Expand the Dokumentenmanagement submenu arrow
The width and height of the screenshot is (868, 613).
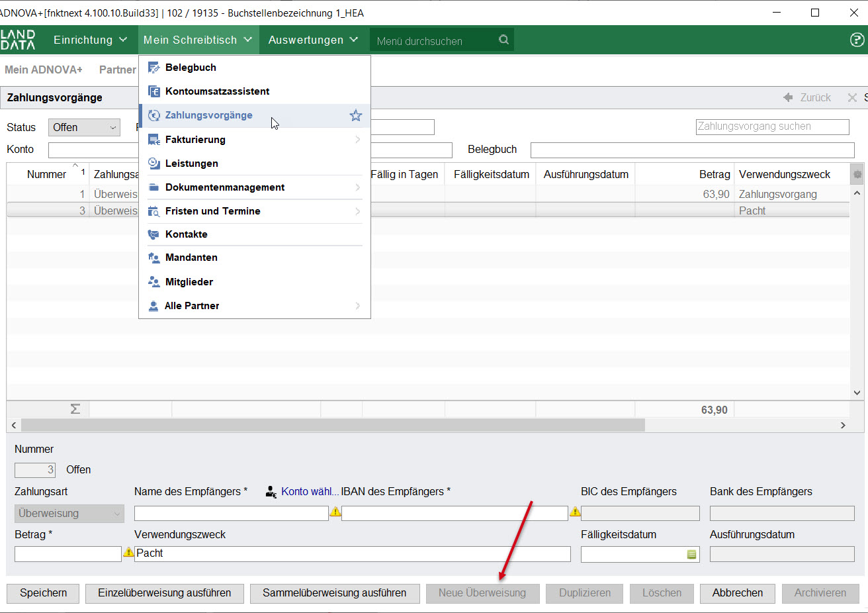click(357, 187)
